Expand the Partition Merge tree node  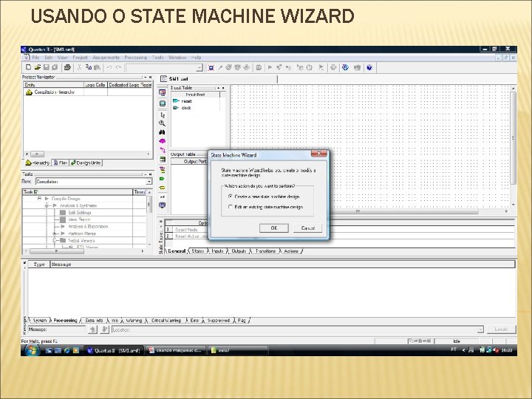(x=54, y=233)
